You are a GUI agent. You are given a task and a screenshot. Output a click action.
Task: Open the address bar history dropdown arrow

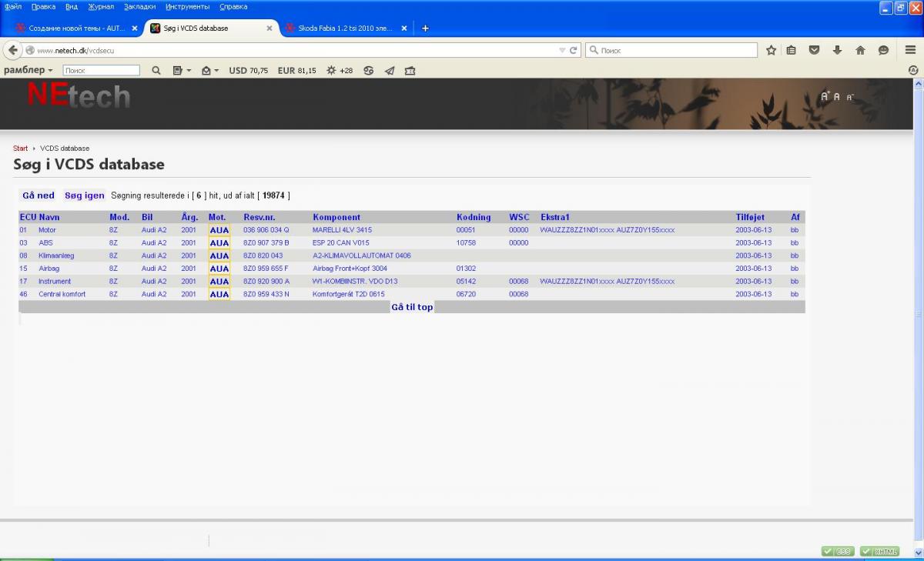562,50
